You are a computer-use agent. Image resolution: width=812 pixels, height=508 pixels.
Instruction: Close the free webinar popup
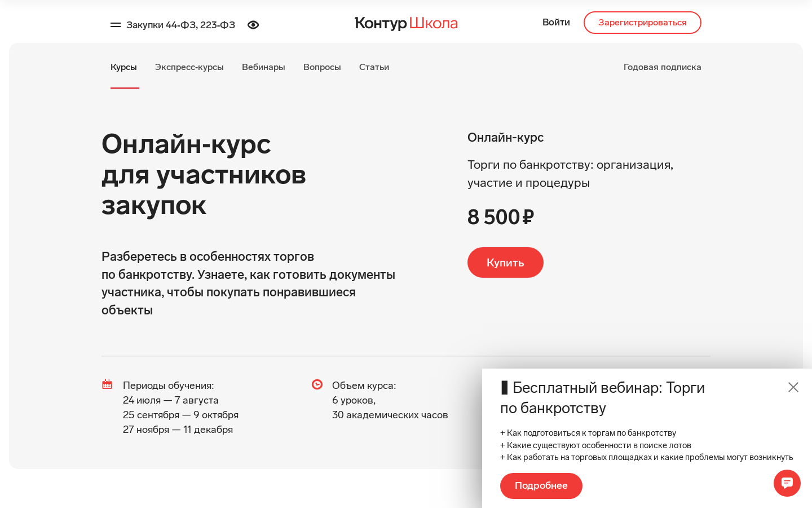coord(793,387)
